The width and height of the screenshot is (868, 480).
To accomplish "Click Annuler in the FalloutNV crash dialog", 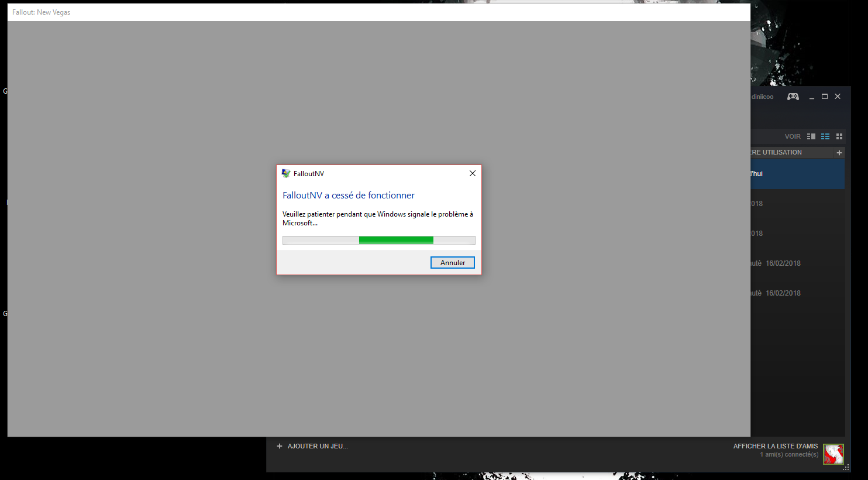I will tap(453, 263).
